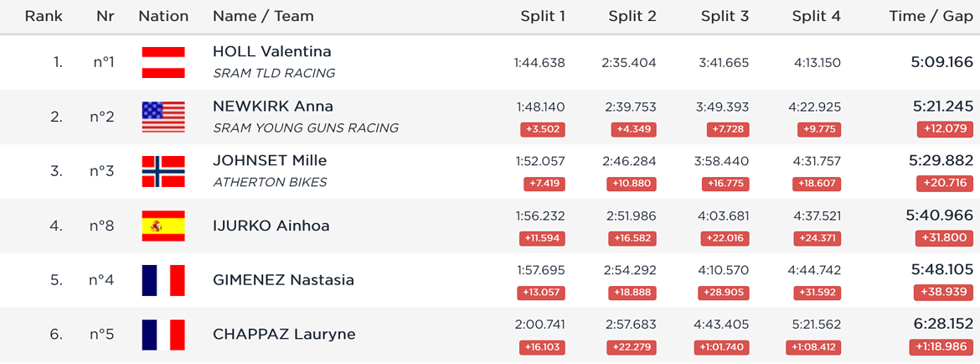Open the SRAM TLD RACING team link
The image size is (980, 364).
[274, 73]
